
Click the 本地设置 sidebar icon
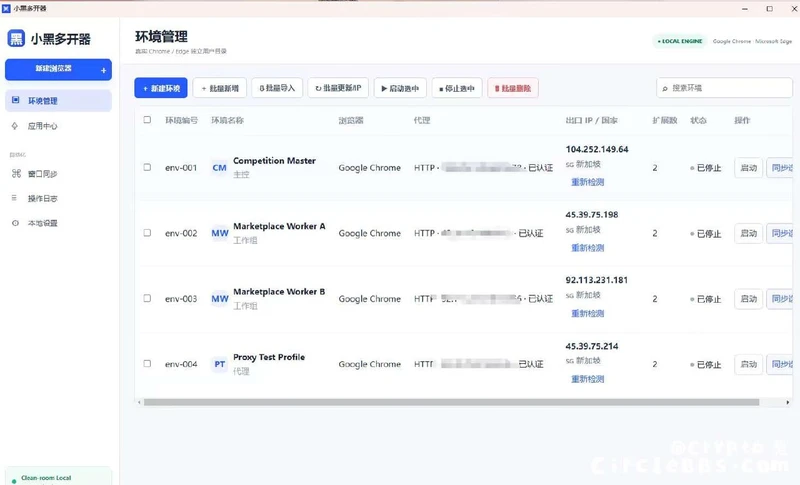[15, 223]
